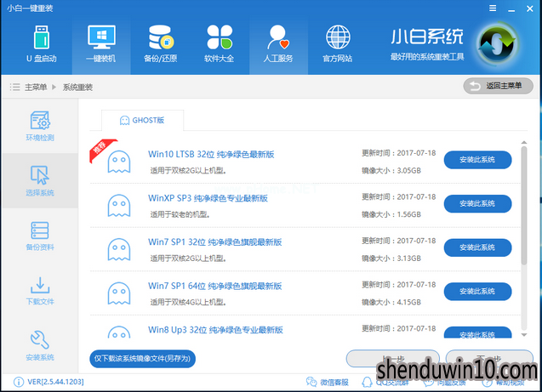Click the 镜像大小：1.56GB text
The image size is (542, 392).
(391, 214)
